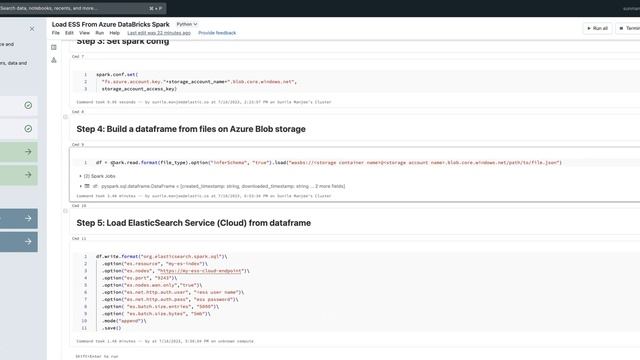Click the es.net.http.auth.user option line

(x=173, y=292)
